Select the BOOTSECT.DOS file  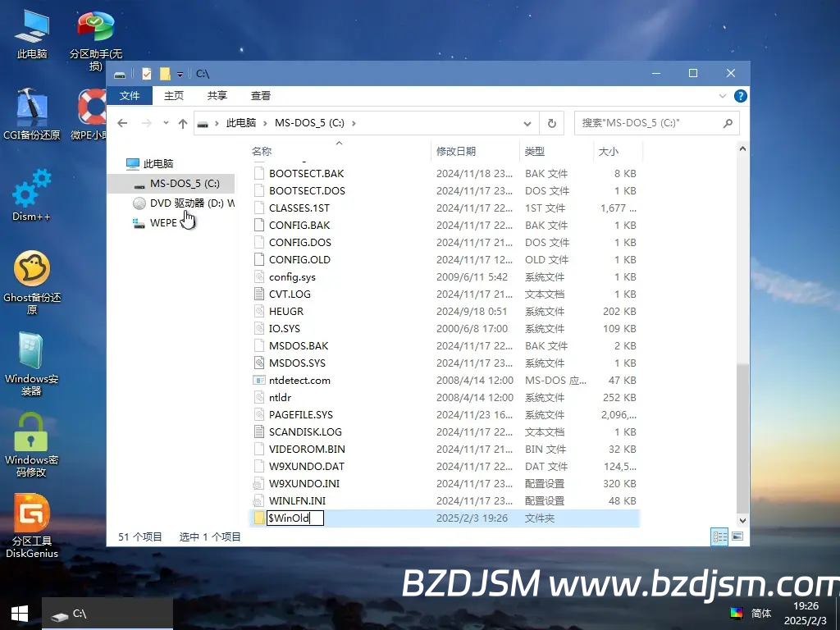point(307,190)
